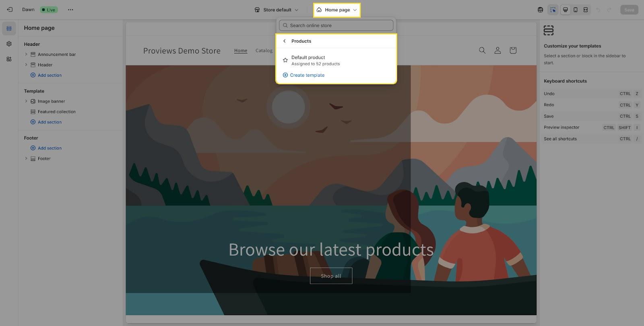Click the cart icon in store preview
Screen dimensions: 644x326
(513, 50)
